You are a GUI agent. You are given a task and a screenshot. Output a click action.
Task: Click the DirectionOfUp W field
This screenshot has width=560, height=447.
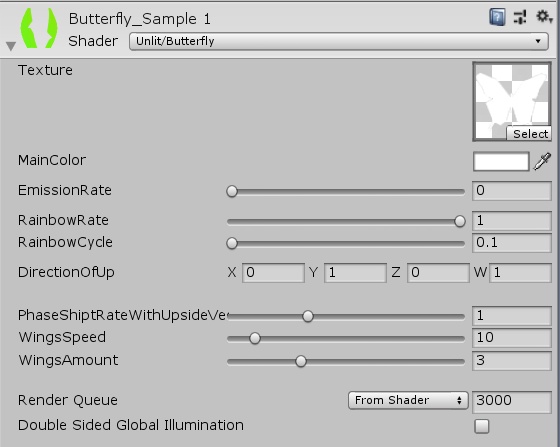(x=520, y=273)
